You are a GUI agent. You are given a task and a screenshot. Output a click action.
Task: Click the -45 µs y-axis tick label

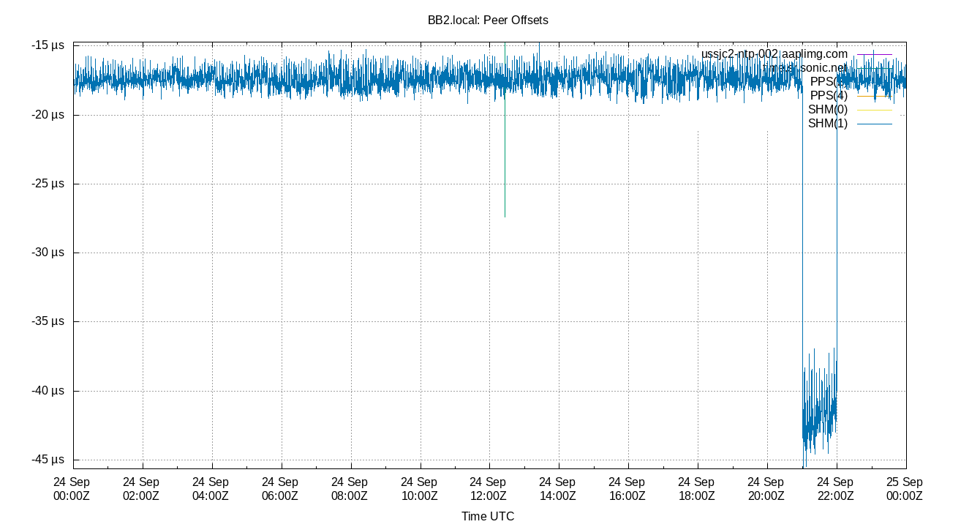tap(48, 460)
